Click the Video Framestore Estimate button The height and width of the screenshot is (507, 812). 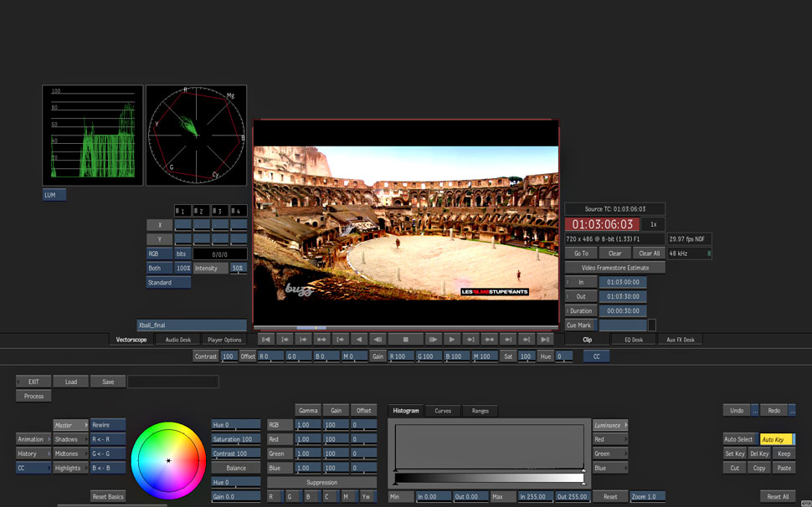615,268
